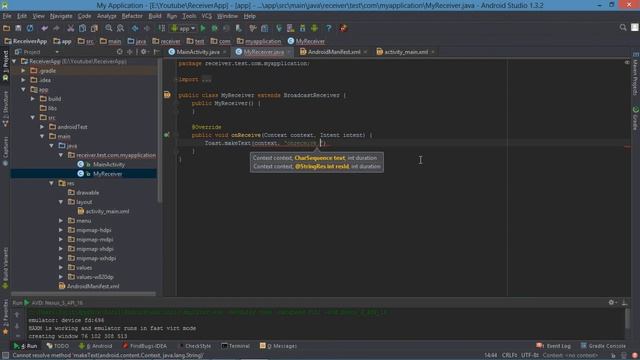640x360 pixels.
Task: Click the Make Project icon
Action: [x=162, y=28]
